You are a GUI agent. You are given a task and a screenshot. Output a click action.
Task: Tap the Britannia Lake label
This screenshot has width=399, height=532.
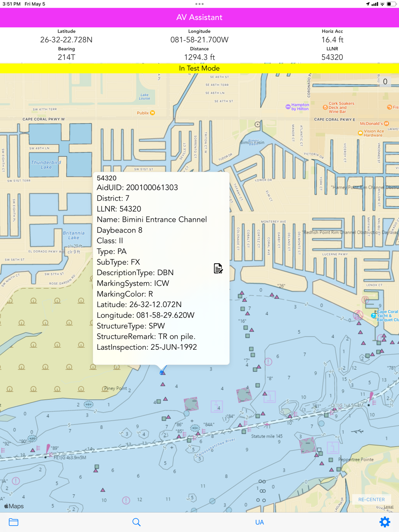click(73, 235)
